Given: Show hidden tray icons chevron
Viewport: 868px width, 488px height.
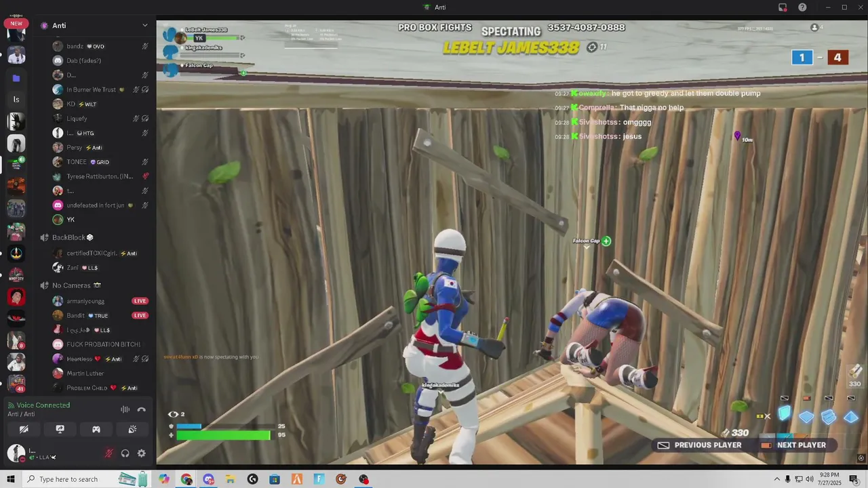Looking at the screenshot, I should (777, 479).
